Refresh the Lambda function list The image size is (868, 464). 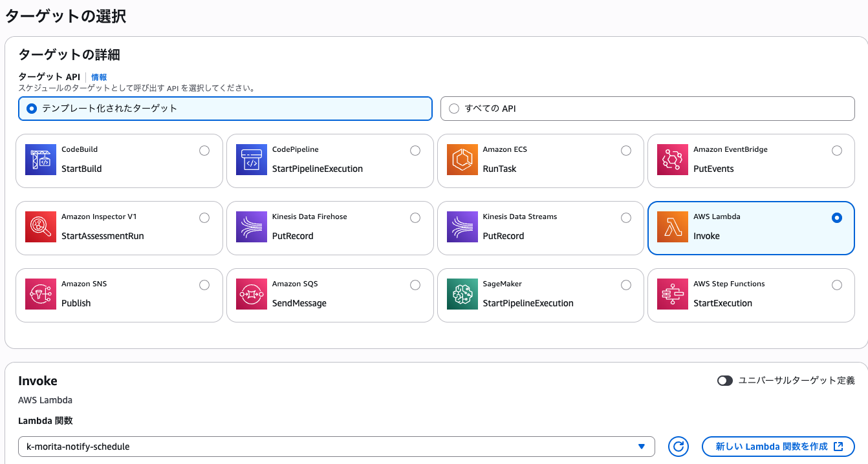pyautogui.click(x=678, y=447)
